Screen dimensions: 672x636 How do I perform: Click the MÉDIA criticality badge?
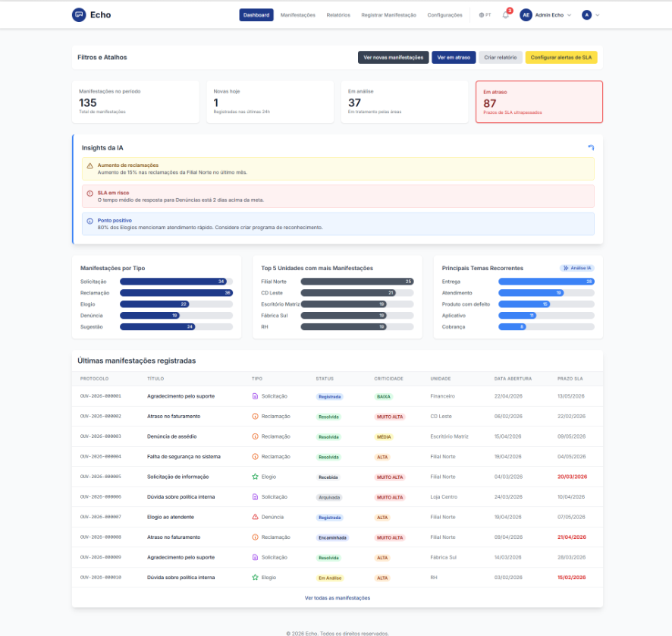pyautogui.click(x=384, y=437)
